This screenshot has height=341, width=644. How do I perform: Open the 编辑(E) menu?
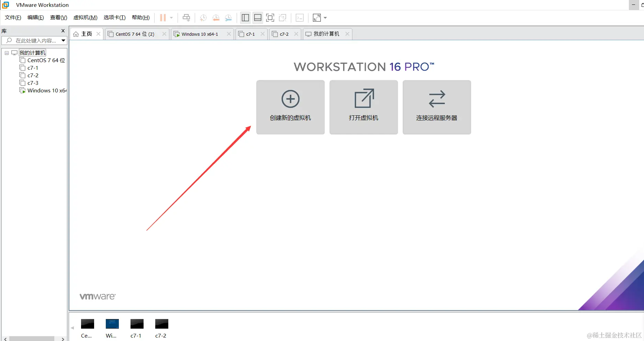(x=36, y=18)
